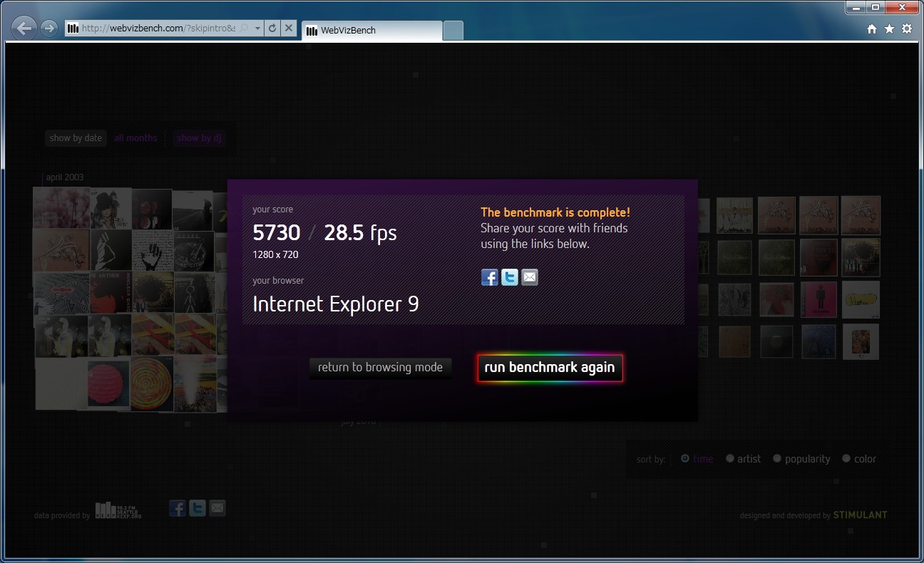Click the 'data provided by' footer text
This screenshot has width=924, height=563.
(62, 515)
